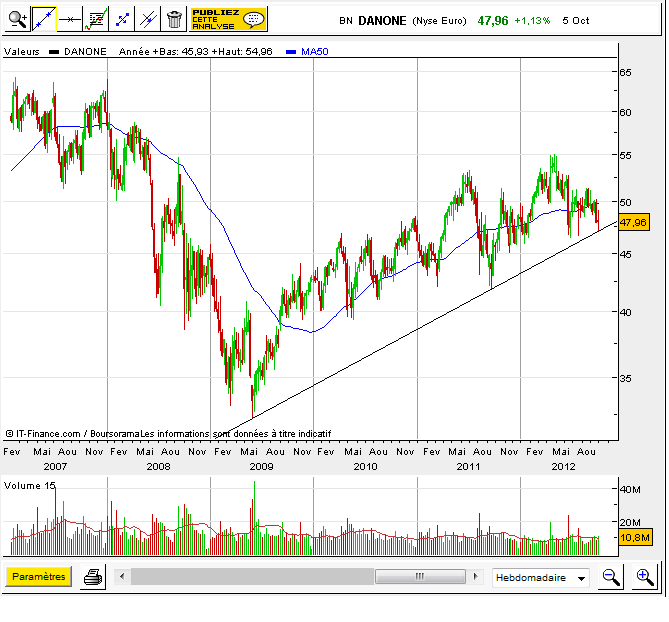
Task: Click the Valeurs legend label
Action: 21,52
